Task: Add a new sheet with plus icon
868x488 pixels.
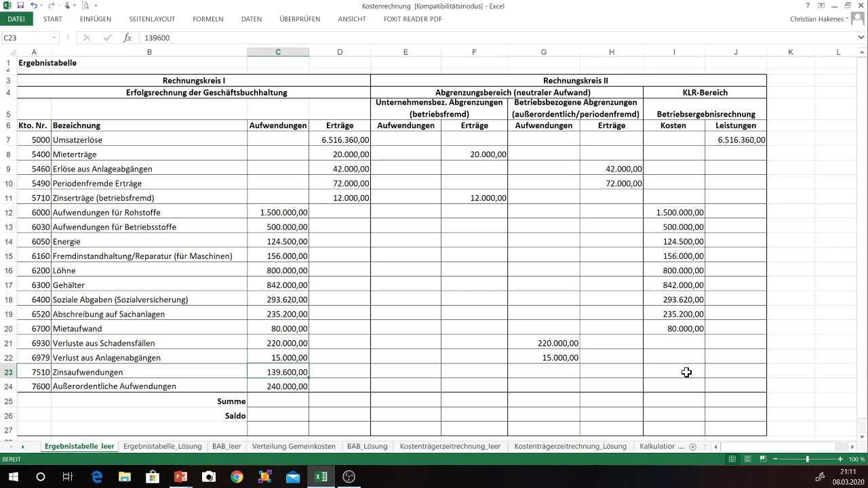Action: point(692,447)
